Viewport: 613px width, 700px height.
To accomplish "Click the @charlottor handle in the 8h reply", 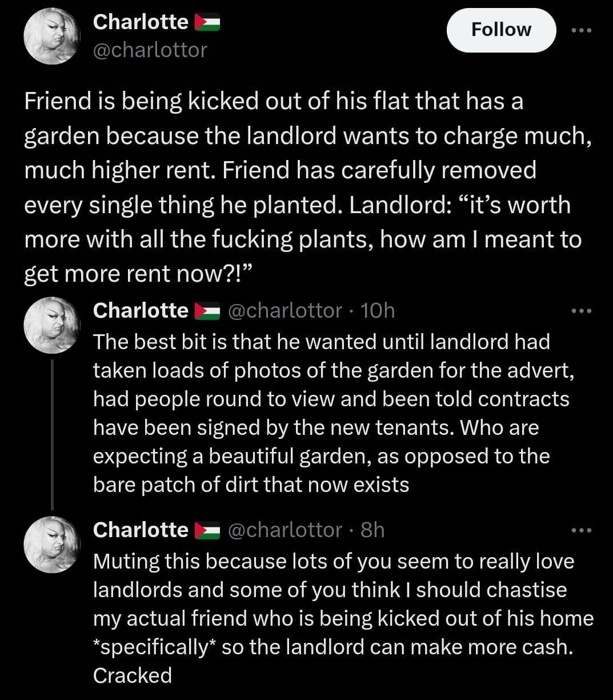I will (285, 530).
